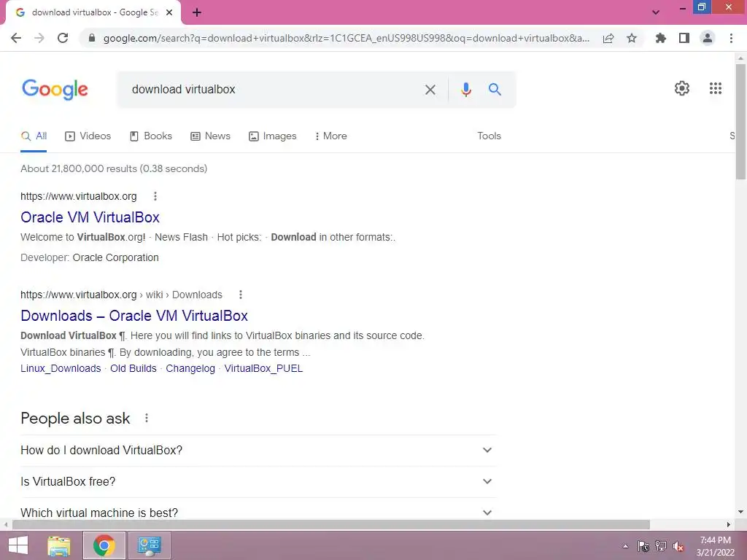Reload the page
Image resolution: width=747 pixels, height=560 pixels.
pyautogui.click(x=63, y=38)
